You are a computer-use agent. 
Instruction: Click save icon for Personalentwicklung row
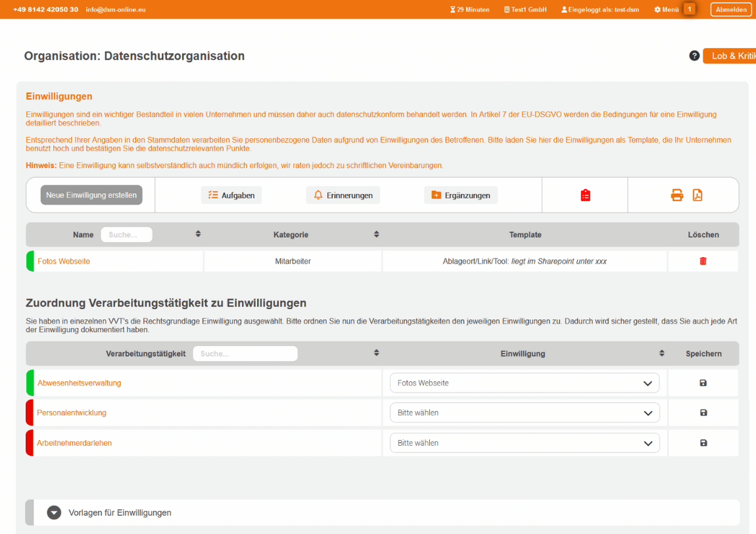point(703,413)
